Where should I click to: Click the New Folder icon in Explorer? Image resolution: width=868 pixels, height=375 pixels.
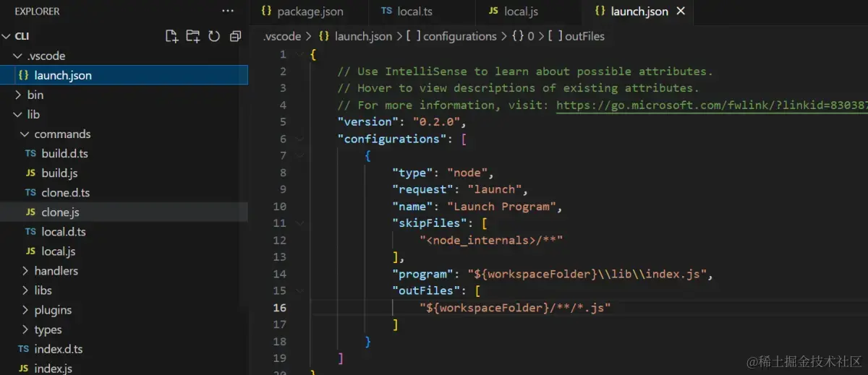click(x=192, y=36)
